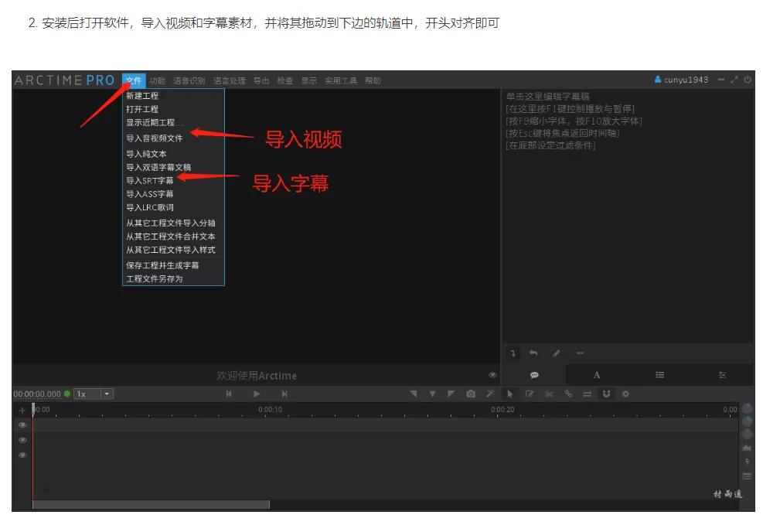This screenshot has width=763, height=532.
Task: Switch to the sliders adjustment tab
Action: (722, 375)
